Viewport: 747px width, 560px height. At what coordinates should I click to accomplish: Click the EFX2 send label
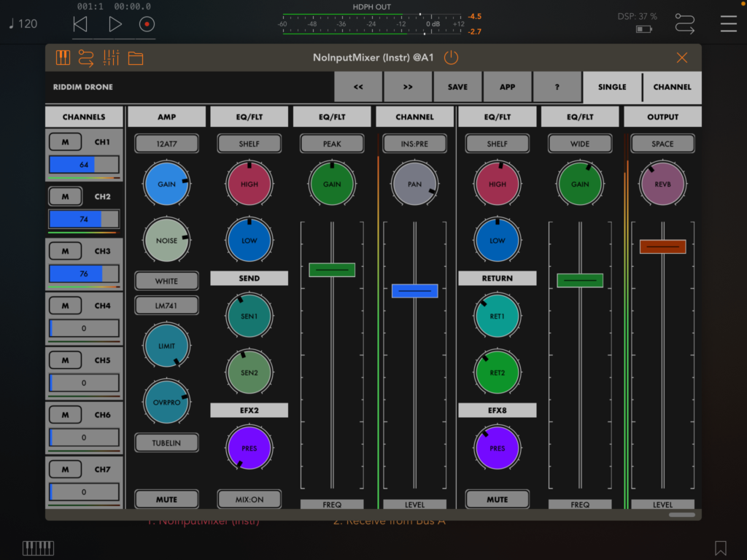click(249, 410)
